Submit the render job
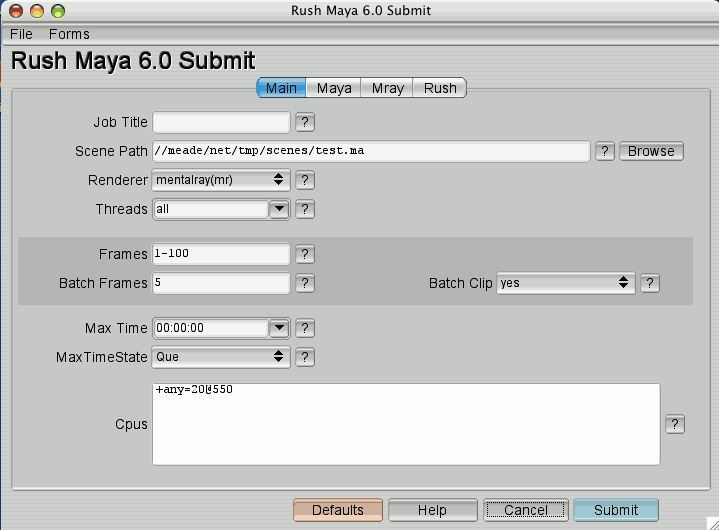 (x=616, y=510)
